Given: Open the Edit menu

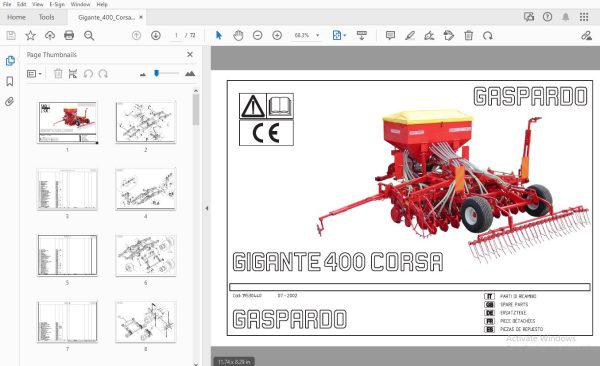Looking at the screenshot, I should click(21, 4).
